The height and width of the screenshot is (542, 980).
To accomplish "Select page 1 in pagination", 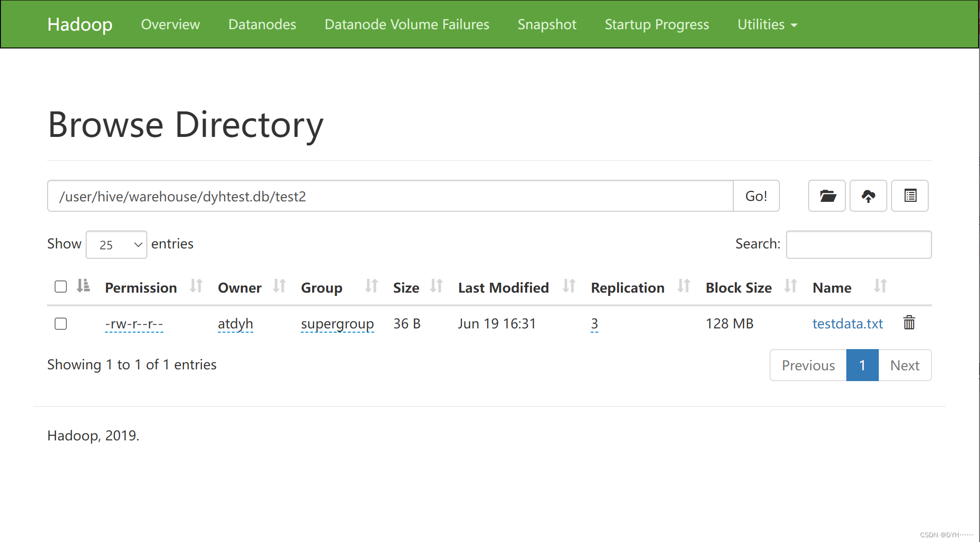I will [x=862, y=365].
